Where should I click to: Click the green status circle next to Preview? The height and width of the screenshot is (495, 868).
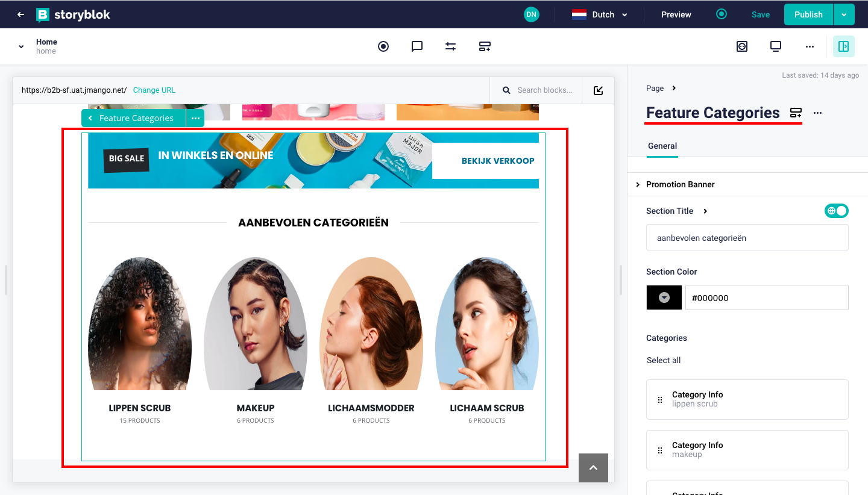tap(722, 14)
